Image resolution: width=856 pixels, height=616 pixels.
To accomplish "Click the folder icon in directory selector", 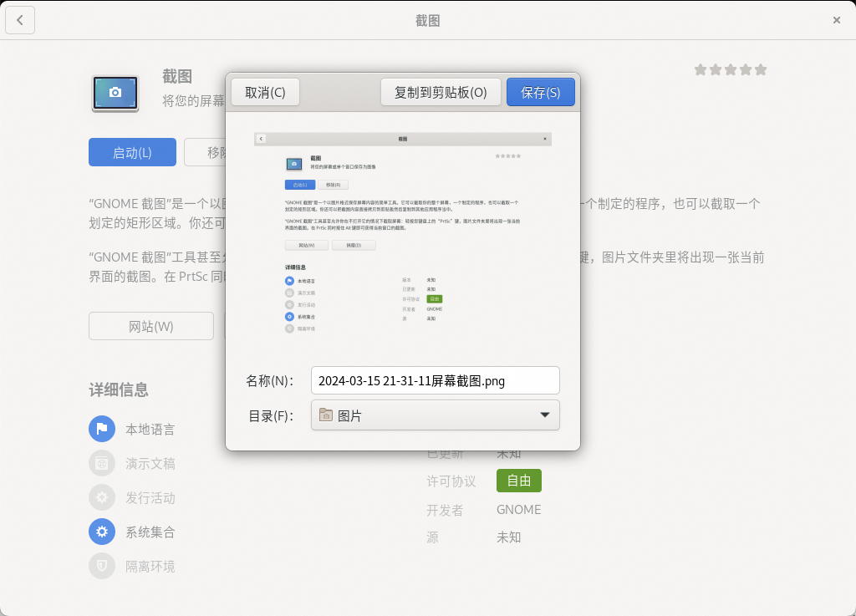I will coord(326,415).
